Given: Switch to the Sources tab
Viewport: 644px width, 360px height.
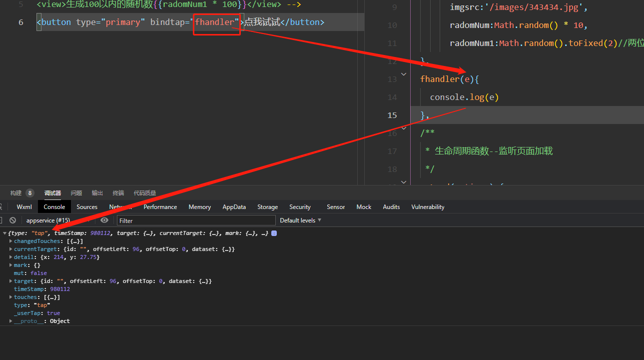Looking at the screenshot, I should click(87, 207).
